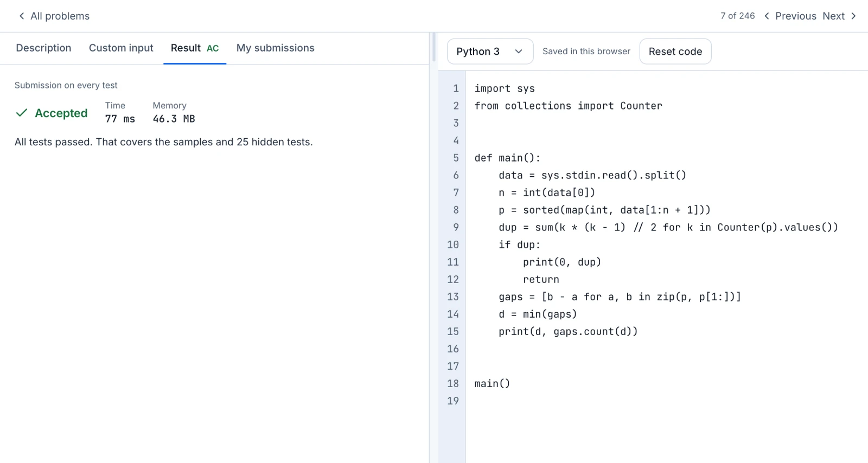The image size is (868, 463).
Task: Click the 'p = sorted(map(int...' line
Action: pos(604,210)
